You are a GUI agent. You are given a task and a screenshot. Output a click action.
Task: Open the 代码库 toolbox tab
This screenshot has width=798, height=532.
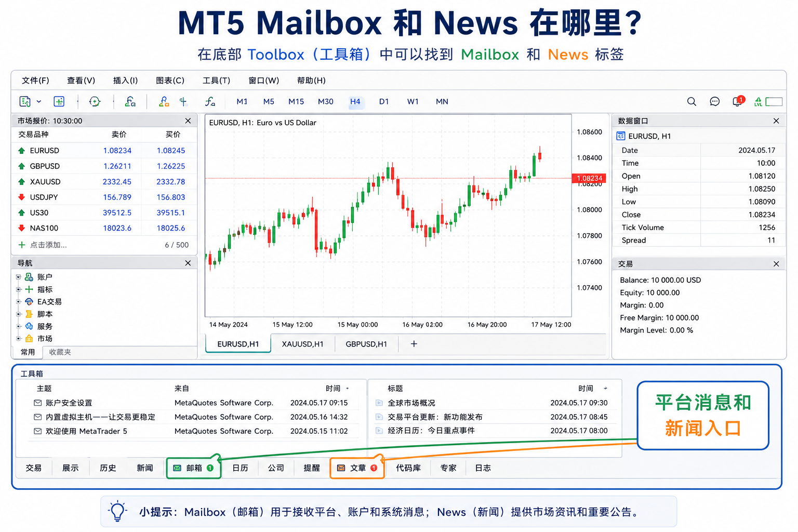coord(408,468)
